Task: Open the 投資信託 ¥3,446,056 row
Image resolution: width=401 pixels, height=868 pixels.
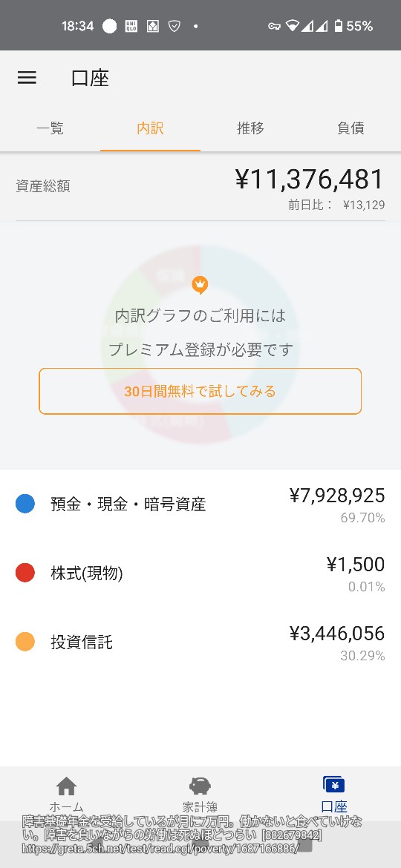Action: coord(200,642)
